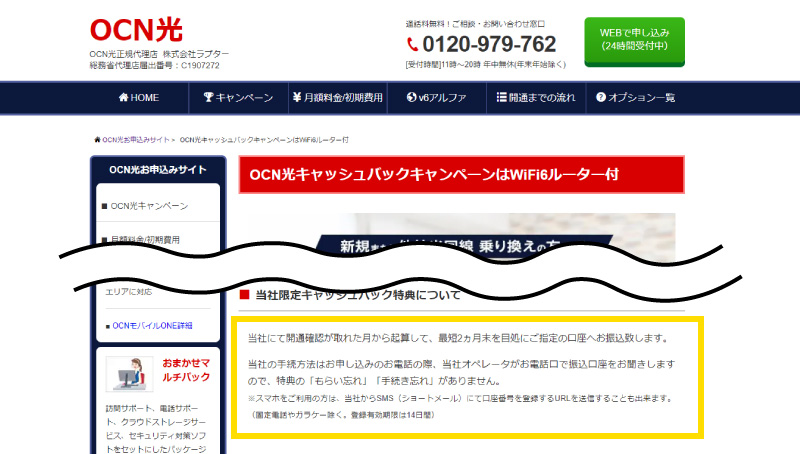Viewport: 800px width, 454px height.
Task: Click the home icon in the breadcrumb
Action: (x=97, y=140)
